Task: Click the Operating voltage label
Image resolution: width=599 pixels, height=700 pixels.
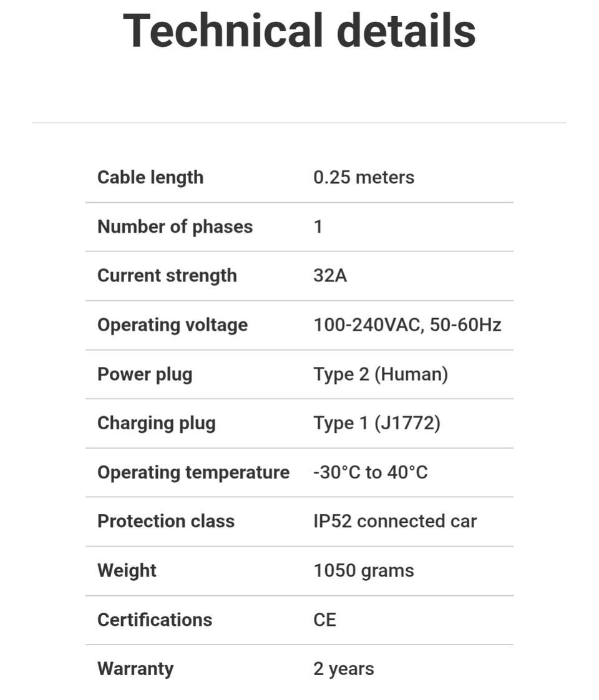Action: pos(172,325)
